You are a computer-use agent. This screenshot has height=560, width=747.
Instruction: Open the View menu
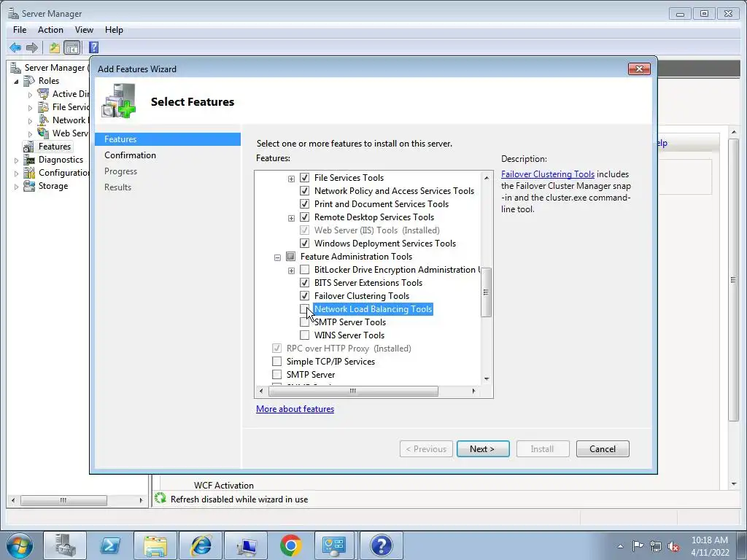click(x=84, y=29)
